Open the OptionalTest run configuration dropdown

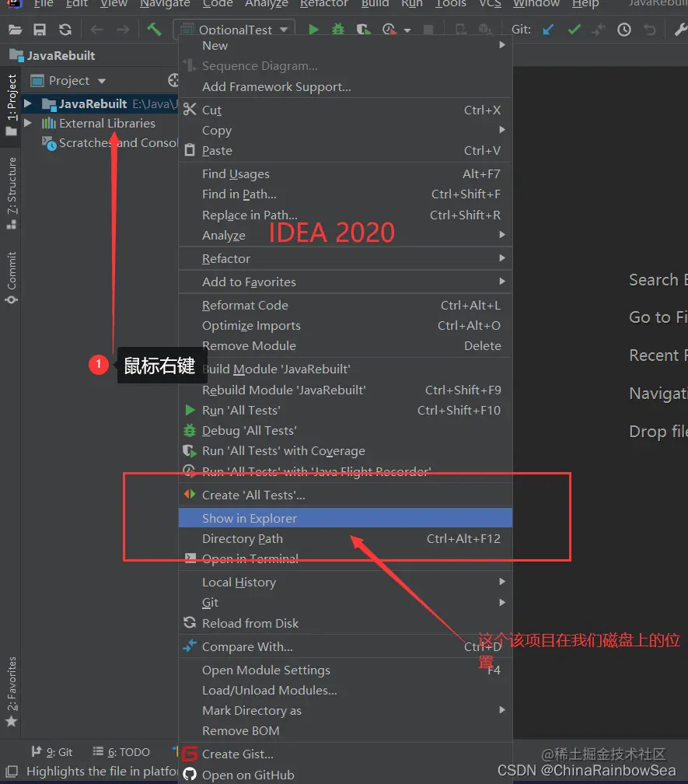234,30
